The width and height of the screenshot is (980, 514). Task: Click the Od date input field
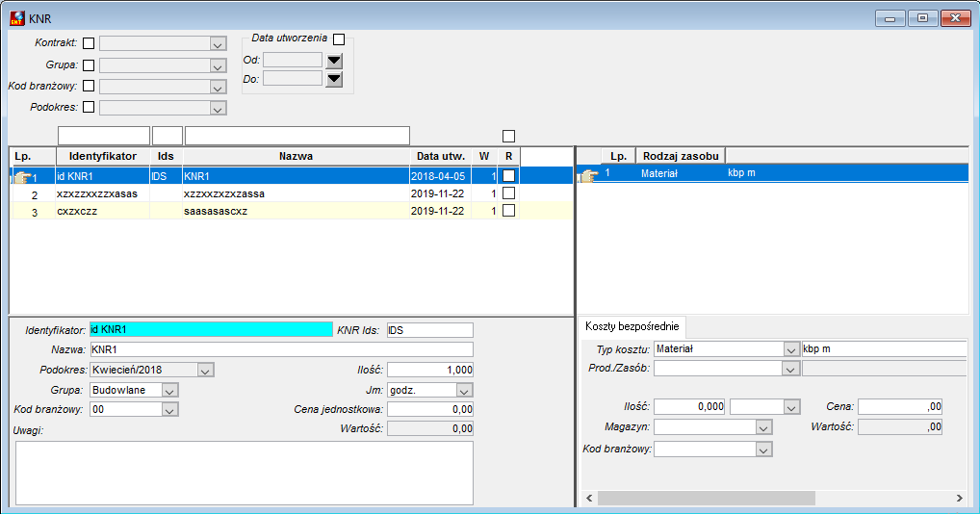point(293,60)
